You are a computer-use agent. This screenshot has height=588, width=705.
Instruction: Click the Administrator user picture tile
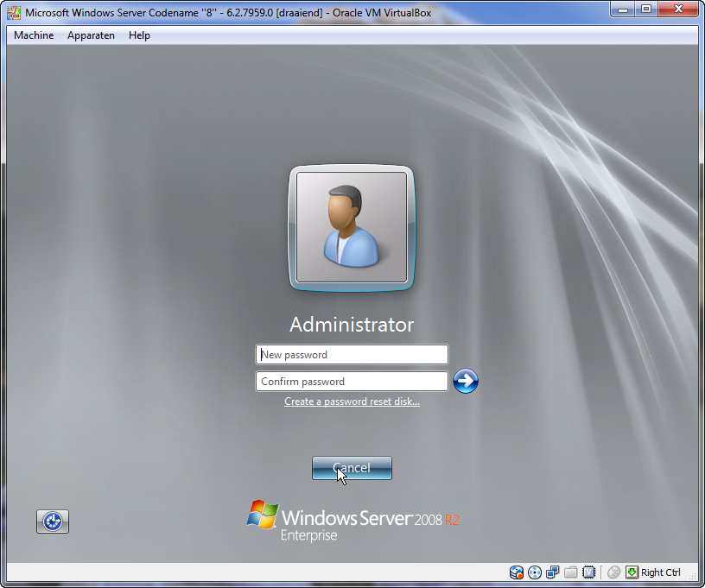pyautogui.click(x=352, y=228)
